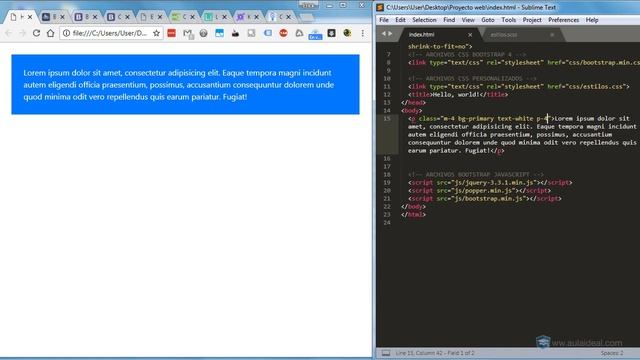
Task: Click the Line 15, Column status text
Action: [x=435, y=353]
